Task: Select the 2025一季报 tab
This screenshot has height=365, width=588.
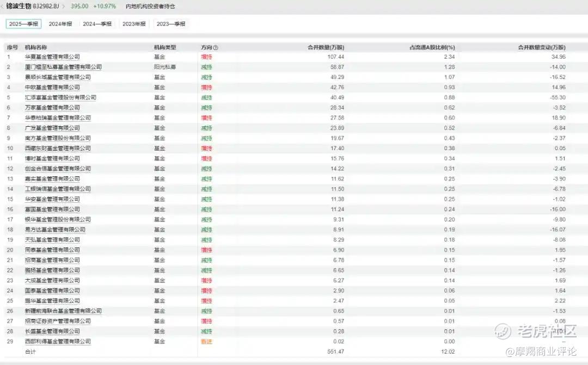Action: point(23,24)
